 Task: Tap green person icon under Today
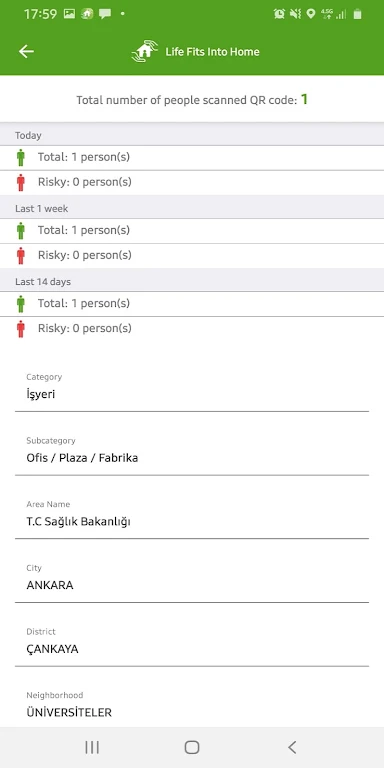point(21,158)
